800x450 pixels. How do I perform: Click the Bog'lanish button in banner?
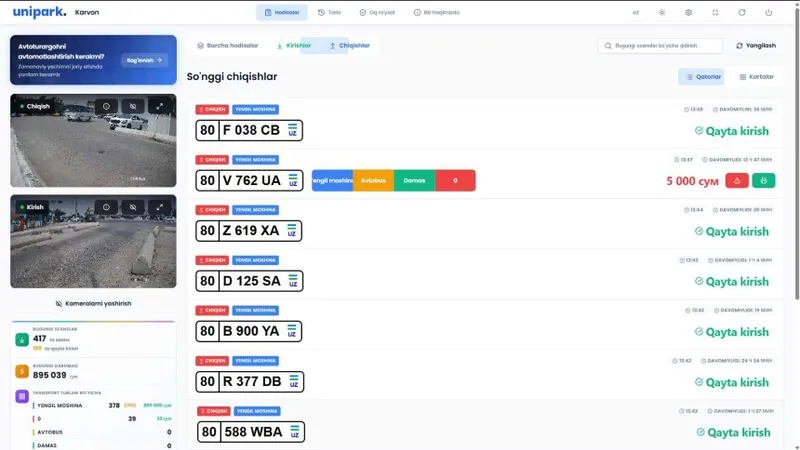[144, 60]
